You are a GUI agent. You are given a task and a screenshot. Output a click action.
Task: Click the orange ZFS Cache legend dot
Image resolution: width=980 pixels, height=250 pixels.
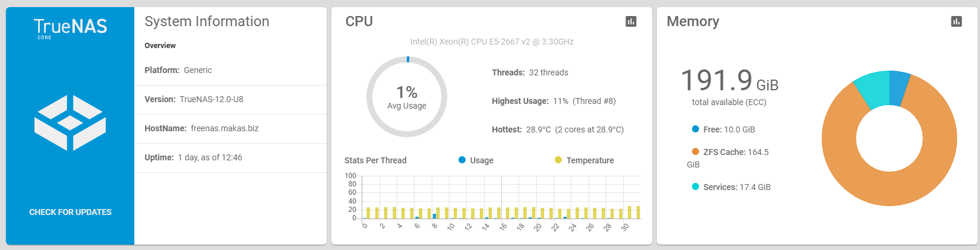point(696,151)
